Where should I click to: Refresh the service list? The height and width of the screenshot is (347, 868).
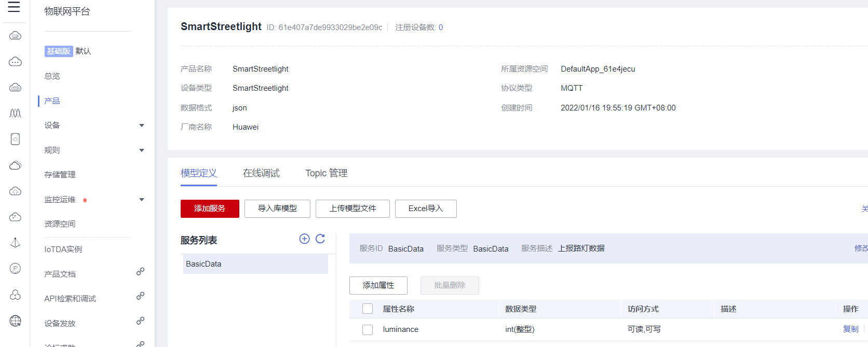coord(320,239)
